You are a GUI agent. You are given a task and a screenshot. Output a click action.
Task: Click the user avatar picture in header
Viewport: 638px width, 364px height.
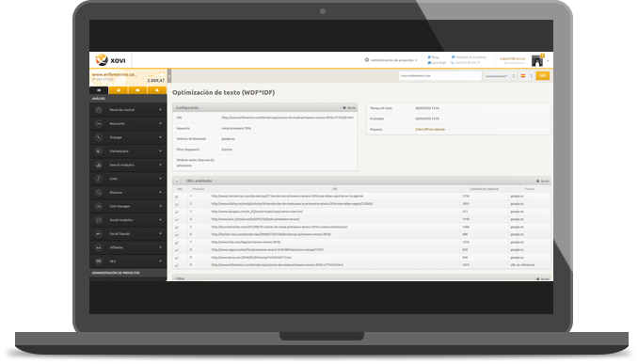click(x=537, y=61)
